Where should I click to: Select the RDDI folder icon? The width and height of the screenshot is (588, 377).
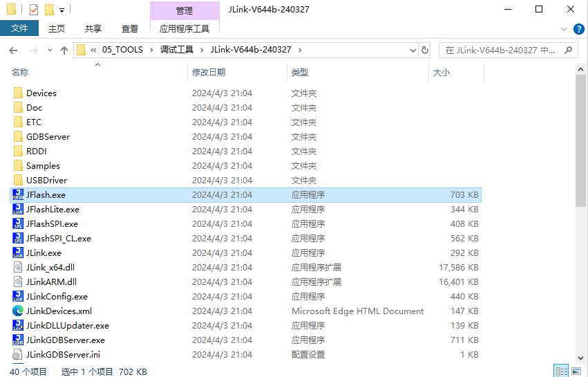click(x=18, y=151)
